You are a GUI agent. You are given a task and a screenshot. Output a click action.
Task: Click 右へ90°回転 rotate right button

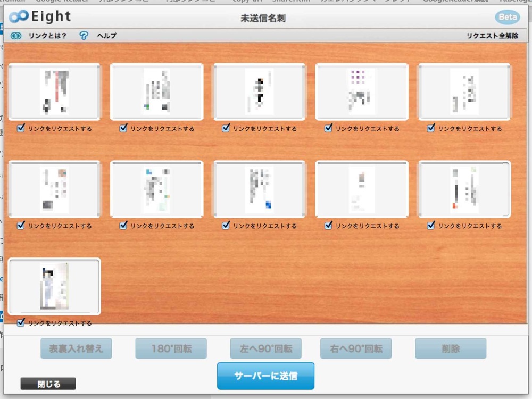(x=356, y=348)
